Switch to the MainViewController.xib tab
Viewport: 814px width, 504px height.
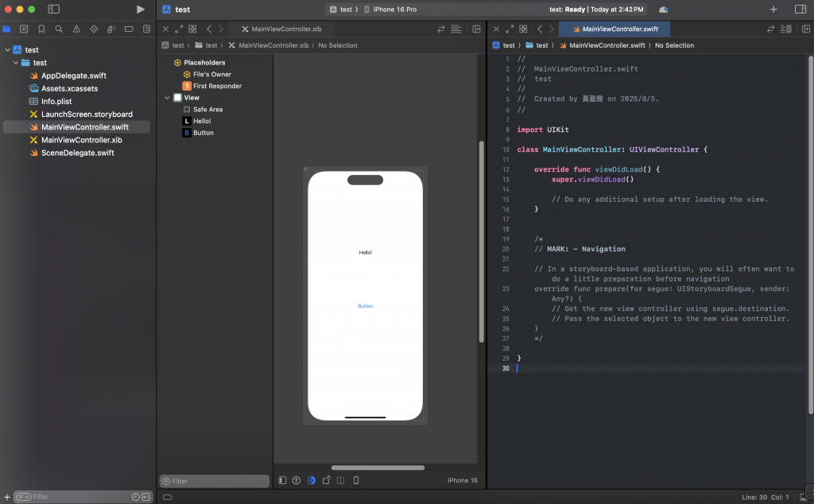pyautogui.click(x=281, y=29)
